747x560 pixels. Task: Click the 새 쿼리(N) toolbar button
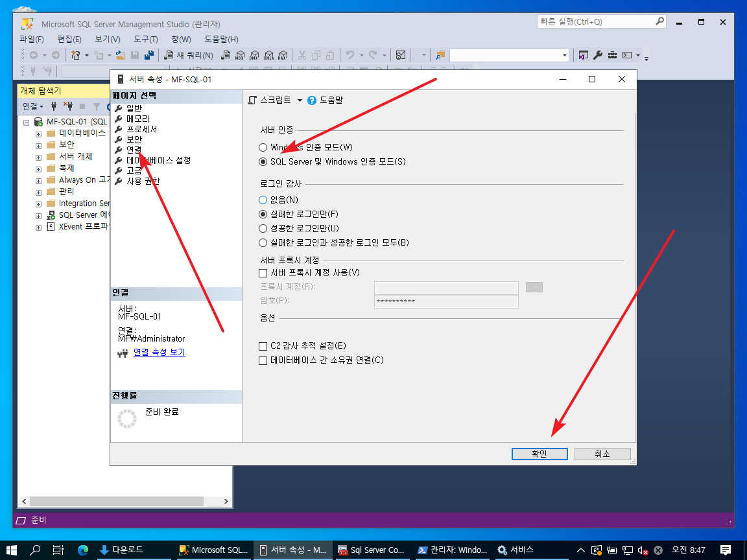189,55
